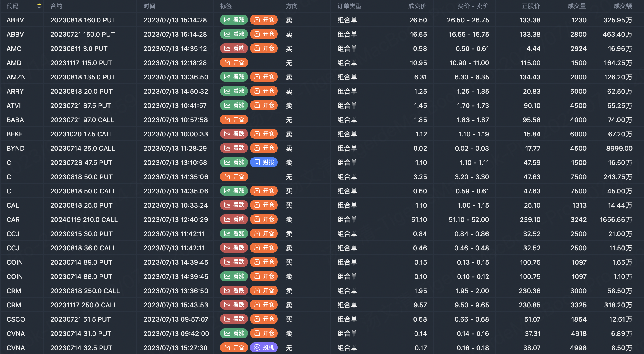Click the 开仓 tag on AMD row
Screen dimensions: 644x354
(x=234, y=63)
